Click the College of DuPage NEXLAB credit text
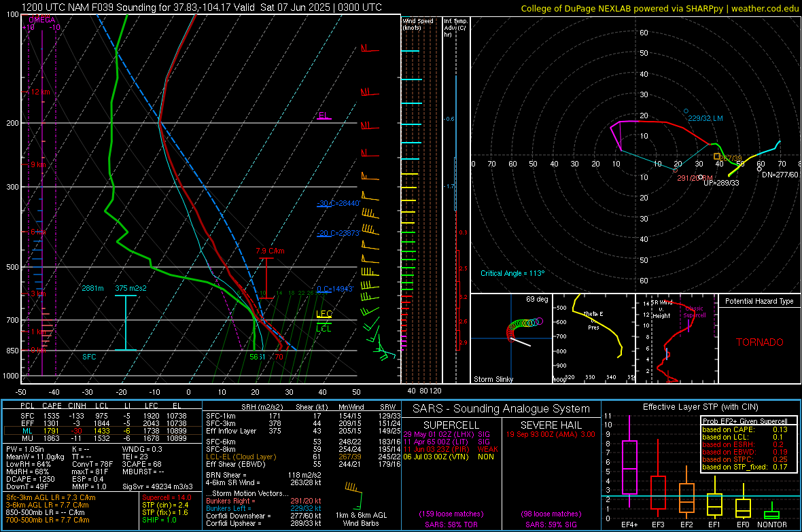The image size is (802, 532). [x=659, y=8]
